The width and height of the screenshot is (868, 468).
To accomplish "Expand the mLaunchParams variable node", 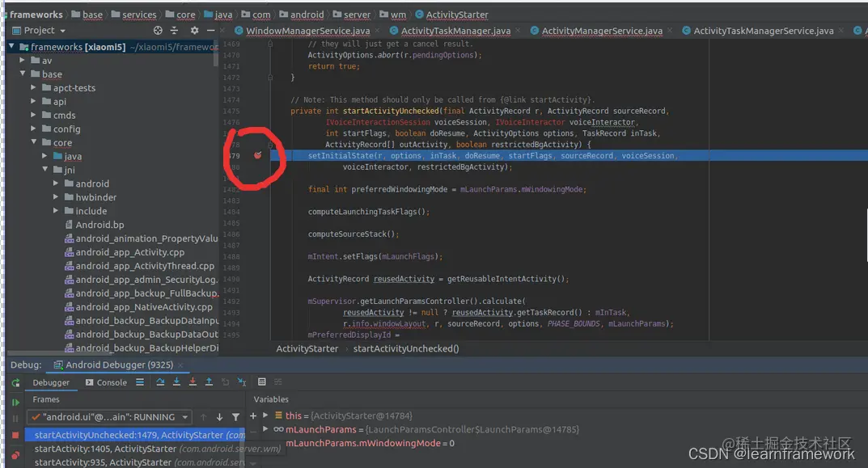I will (265, 429).
